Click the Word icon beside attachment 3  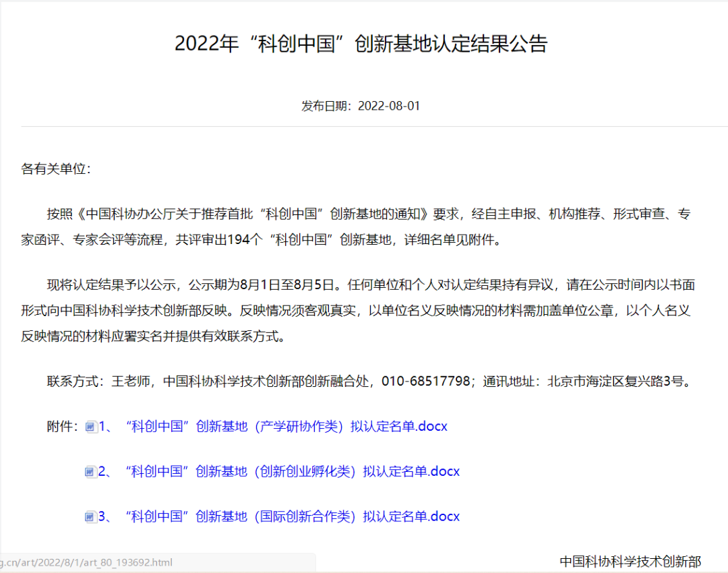tap(90, 516)
